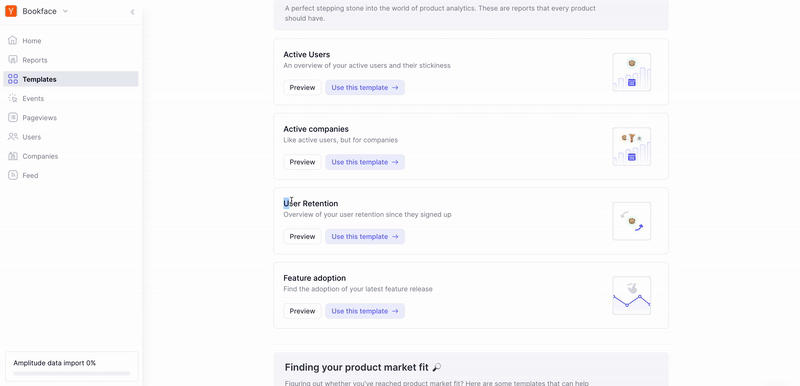Click the Feed icon in sidebar
800x386 pixels.
(x=13, y=175)
